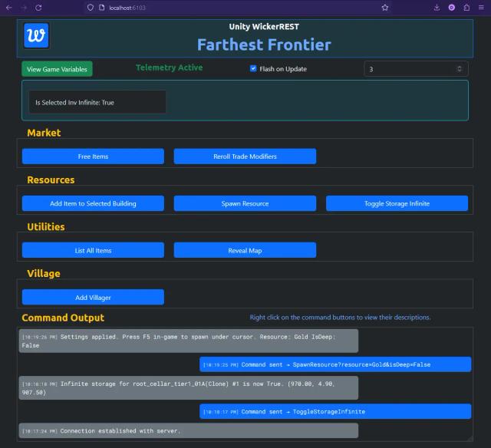Open the browser hamburger menu

click(481, 8)
